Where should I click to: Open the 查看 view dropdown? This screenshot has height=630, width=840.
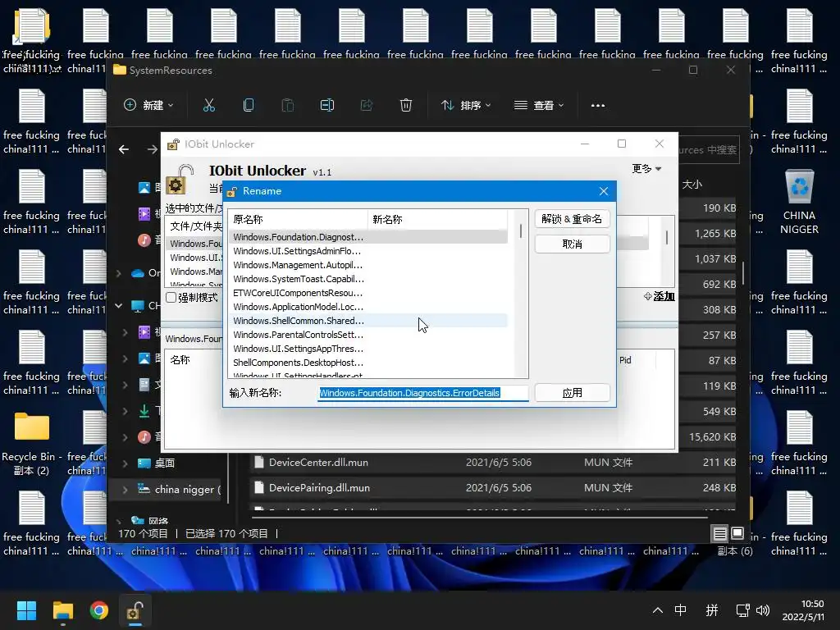point(539,106)
